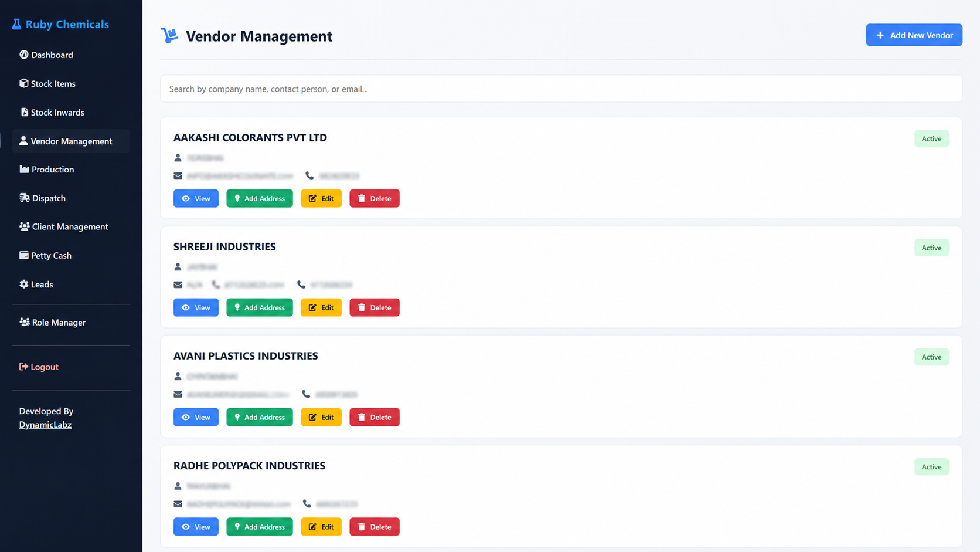View Shreeji Industries vendor details
The width and height of the screenshot is (980, 552).
196,307
